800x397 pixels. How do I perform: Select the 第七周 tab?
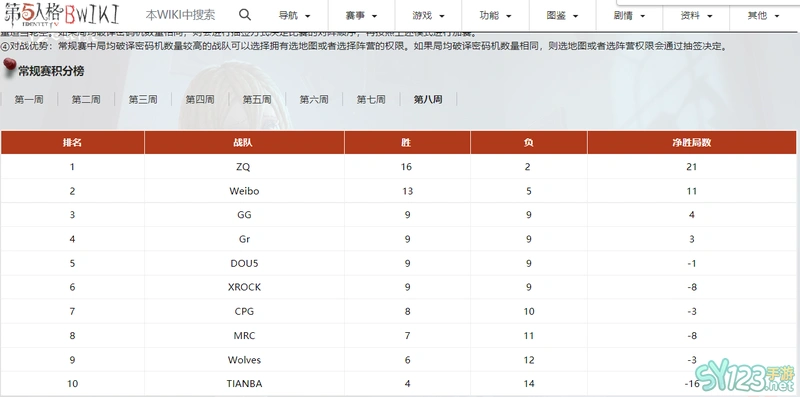pos(371,100)
